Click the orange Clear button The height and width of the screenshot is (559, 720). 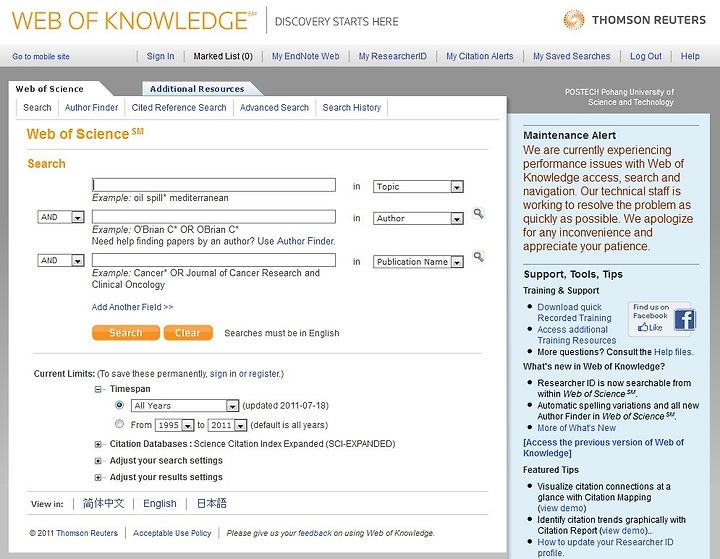tap(188, 333)
